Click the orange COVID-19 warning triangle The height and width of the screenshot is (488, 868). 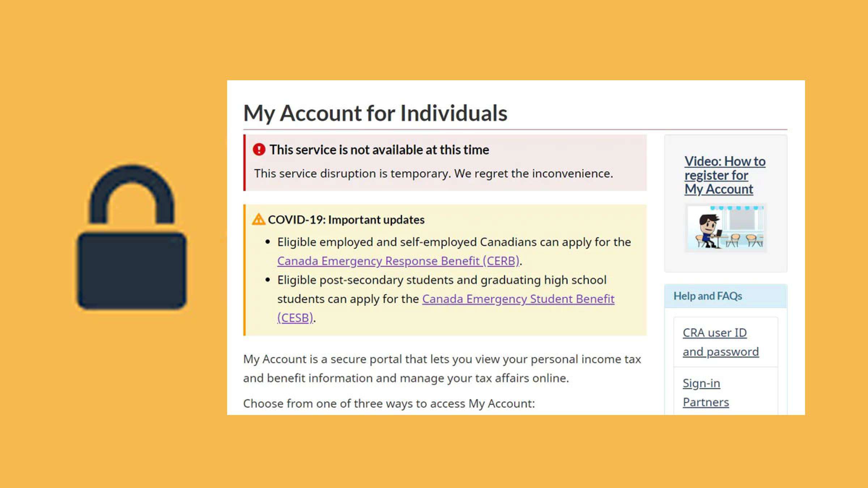pos(259,219)
